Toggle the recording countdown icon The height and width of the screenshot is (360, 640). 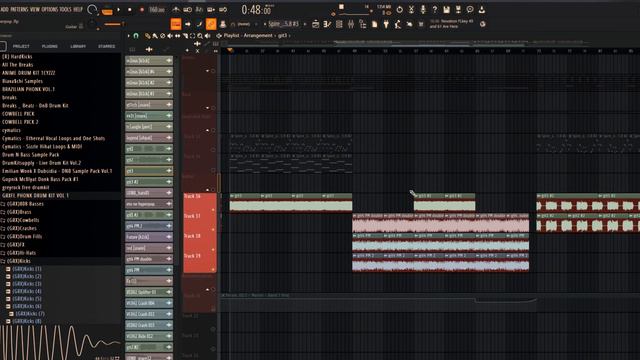(199, 9)
